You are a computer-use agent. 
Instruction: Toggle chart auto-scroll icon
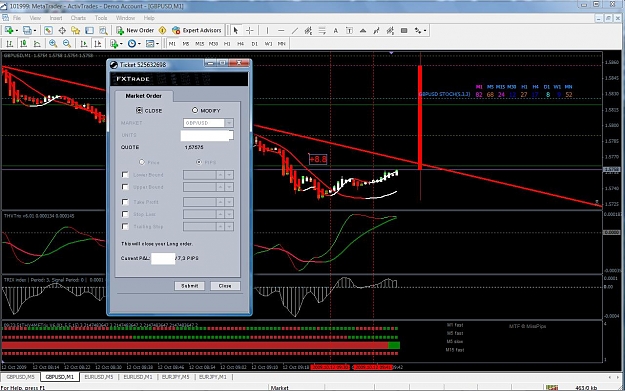tap(84, 43)
